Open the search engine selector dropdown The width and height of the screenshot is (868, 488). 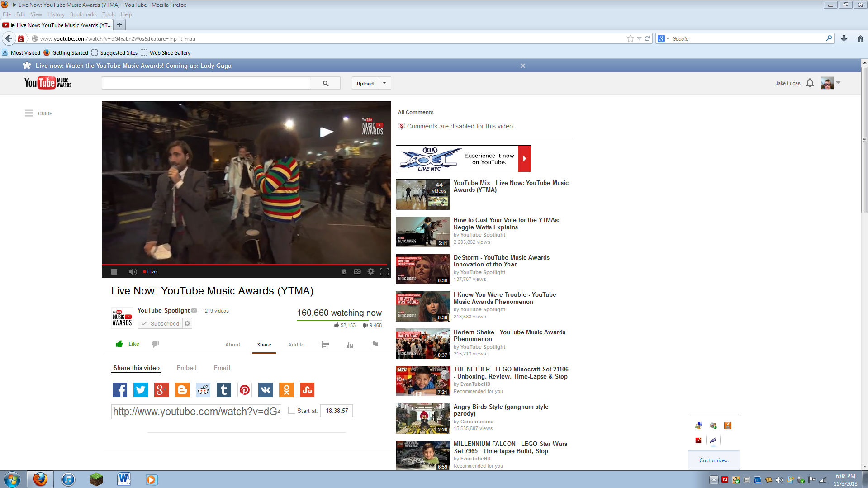tap(663, 39)
